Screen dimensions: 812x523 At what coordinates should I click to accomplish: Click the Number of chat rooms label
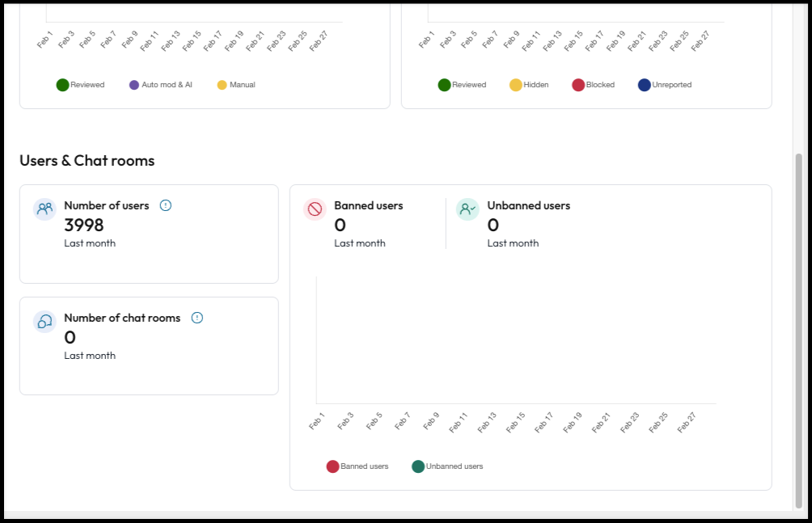pyautogui.click(x=122, y=318)
